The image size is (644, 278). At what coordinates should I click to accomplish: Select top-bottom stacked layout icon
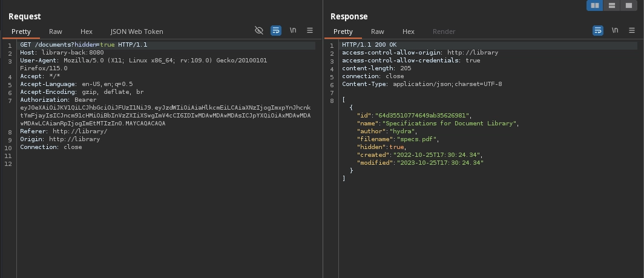[612, 5]
